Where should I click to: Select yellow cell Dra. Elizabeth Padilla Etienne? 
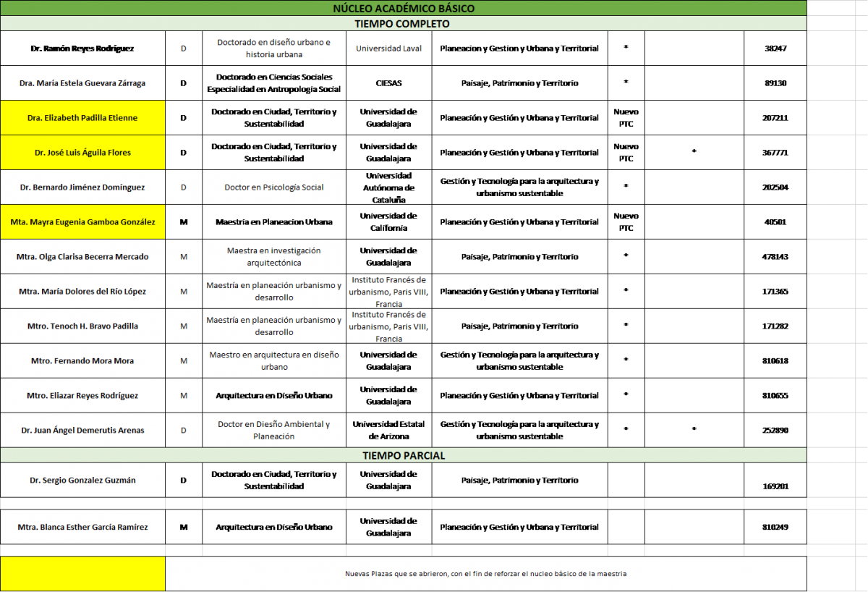pos(82,118)
